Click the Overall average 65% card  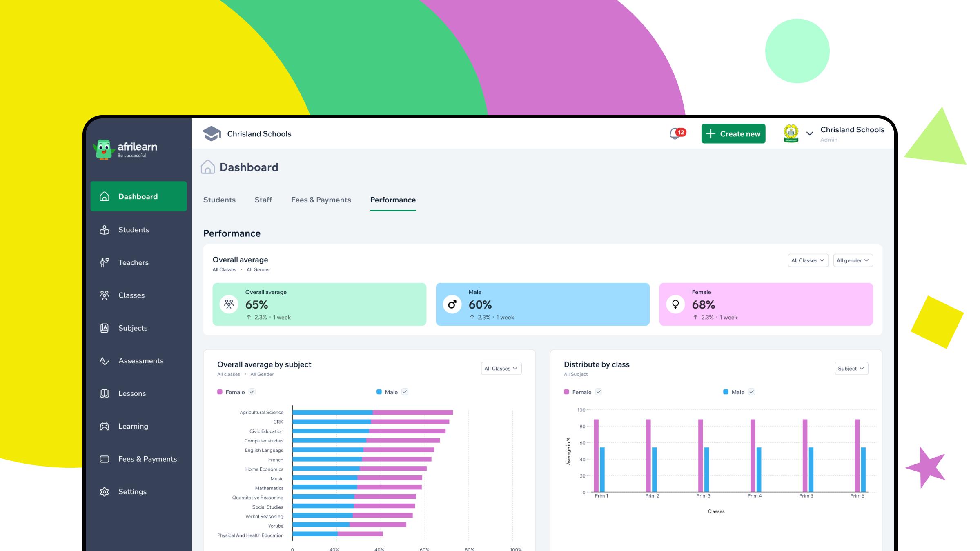pyautogui.click(x=319, y=304)
